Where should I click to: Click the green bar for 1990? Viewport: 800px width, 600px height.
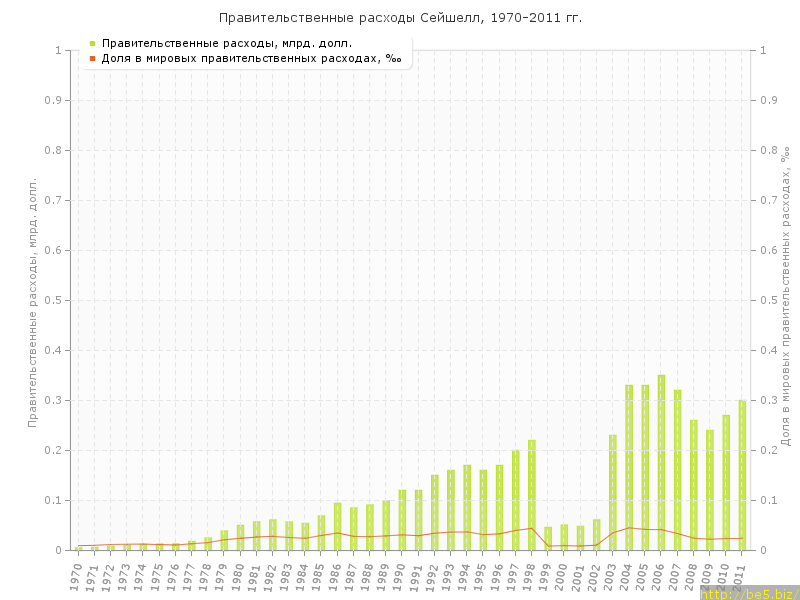click(x=402, y=520)
